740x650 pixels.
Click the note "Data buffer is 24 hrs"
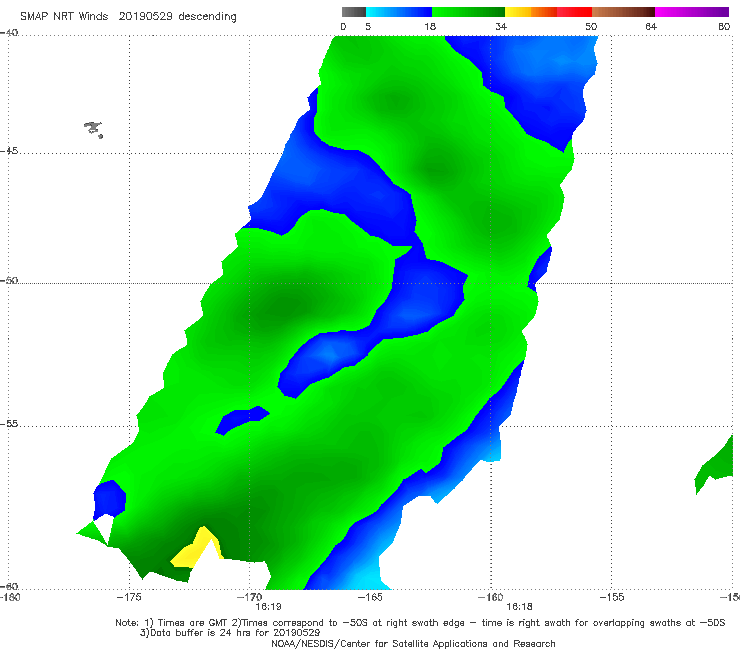[x=202, y=633]
